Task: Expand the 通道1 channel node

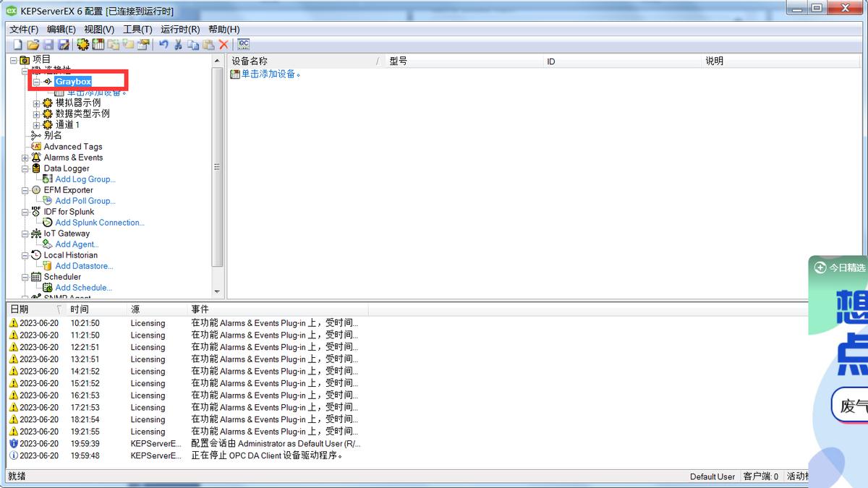Action: click(x=36, y=124)
